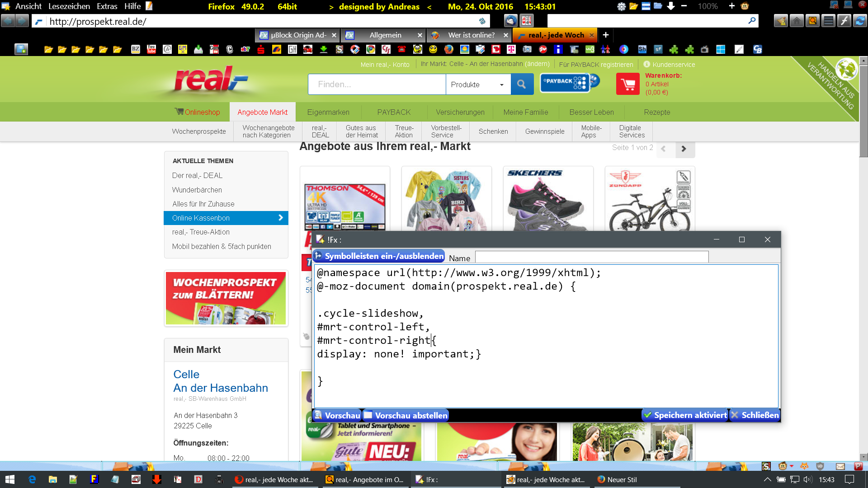Open the Lesezeichen menu
868x488 pixels.
[69, 6]
